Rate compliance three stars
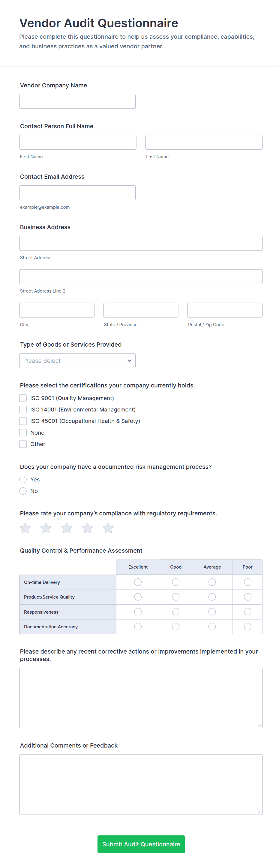This screenshot has width=279, height=868. [x=67, y=528]
